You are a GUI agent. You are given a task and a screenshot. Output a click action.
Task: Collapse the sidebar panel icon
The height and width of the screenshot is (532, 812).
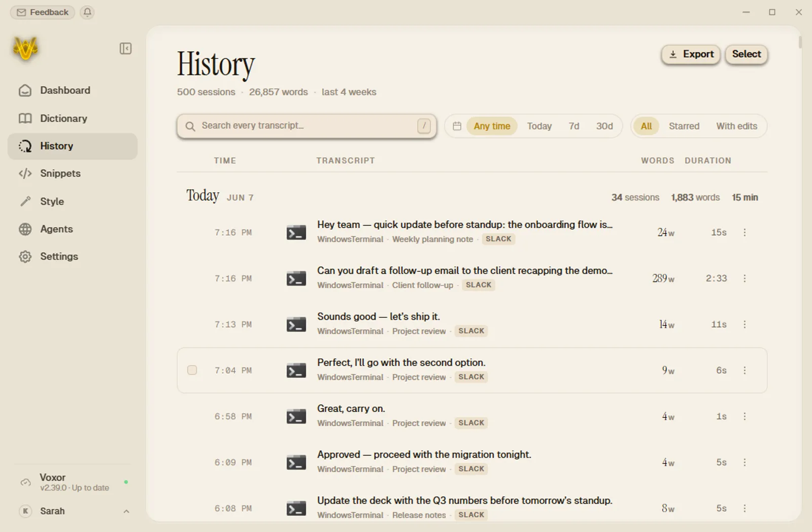[x=125, y=49]
